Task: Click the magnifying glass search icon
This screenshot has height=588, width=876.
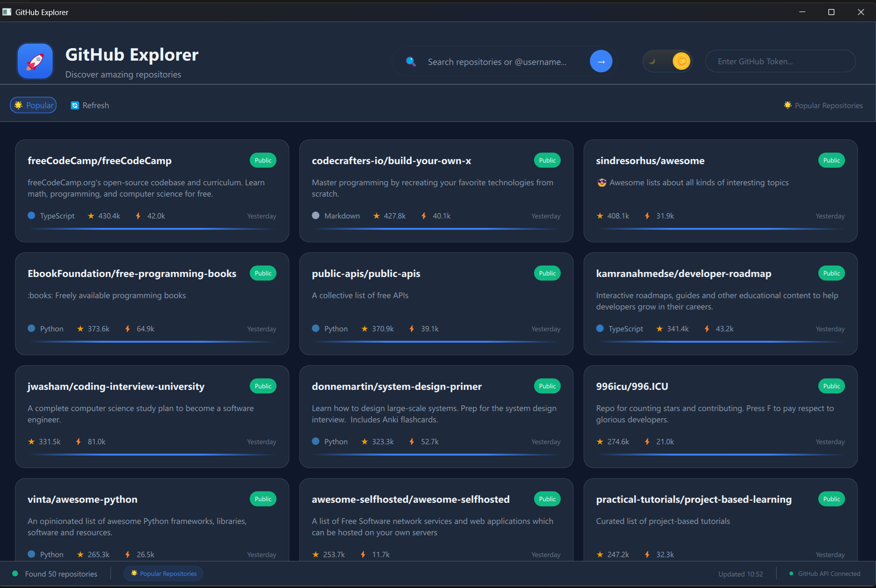Action: pyautogui.click(x=411, y=61)
